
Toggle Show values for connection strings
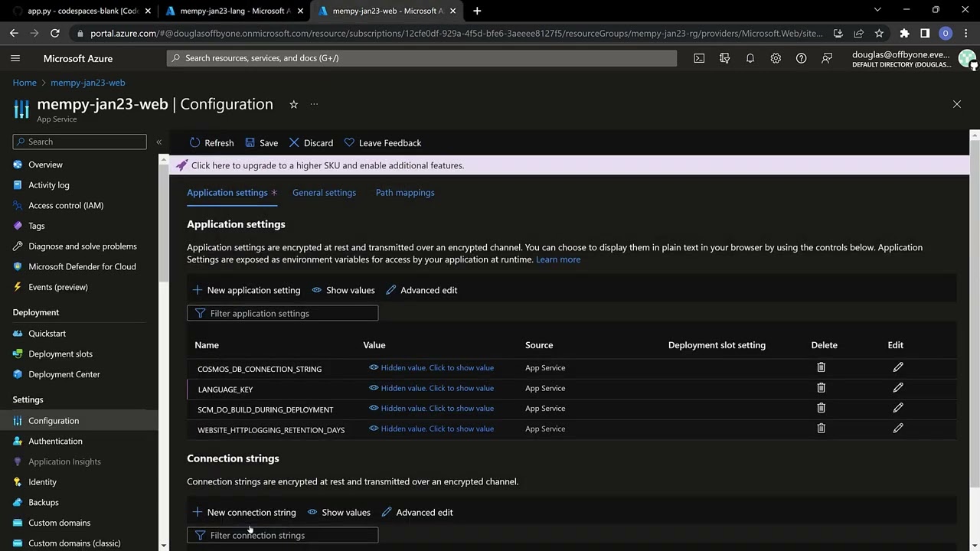point(338,512)
